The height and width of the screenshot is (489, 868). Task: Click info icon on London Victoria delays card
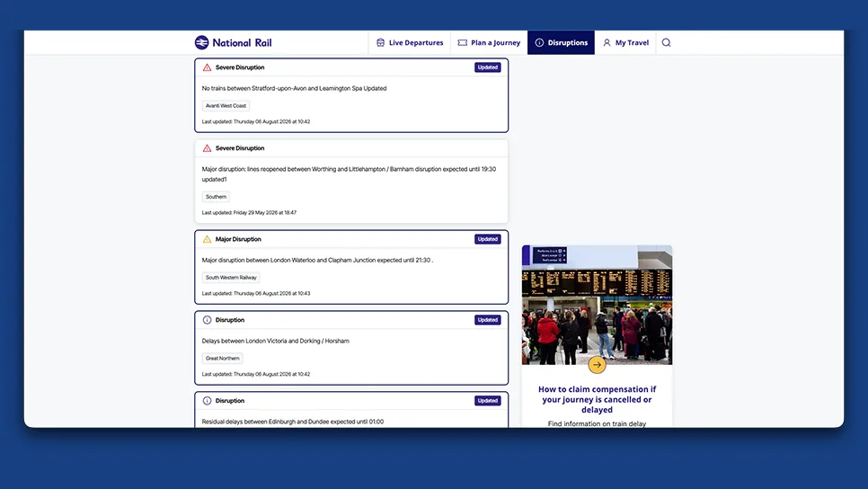coord(207,320)
